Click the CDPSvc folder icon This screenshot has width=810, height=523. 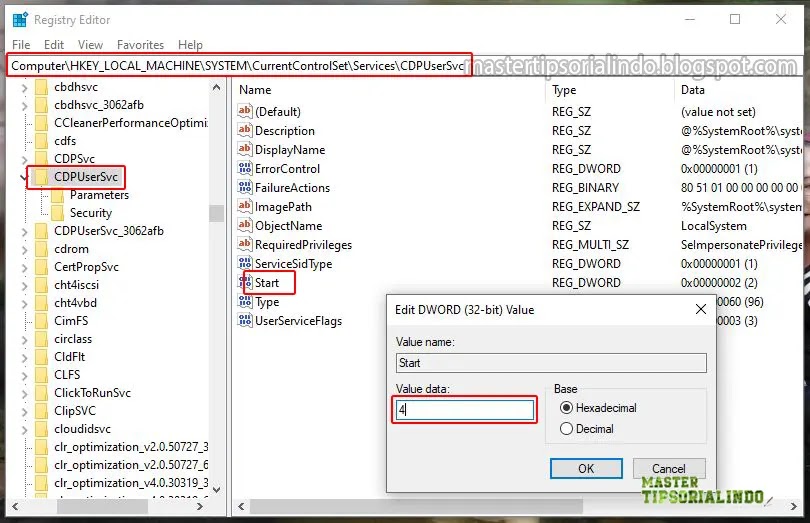click(42, 159)
